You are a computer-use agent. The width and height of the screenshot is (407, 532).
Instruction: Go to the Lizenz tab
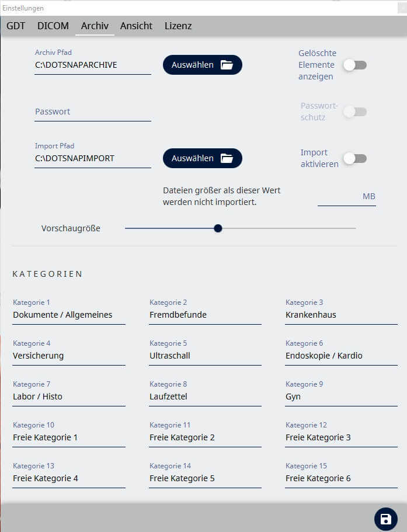(178, 26)
